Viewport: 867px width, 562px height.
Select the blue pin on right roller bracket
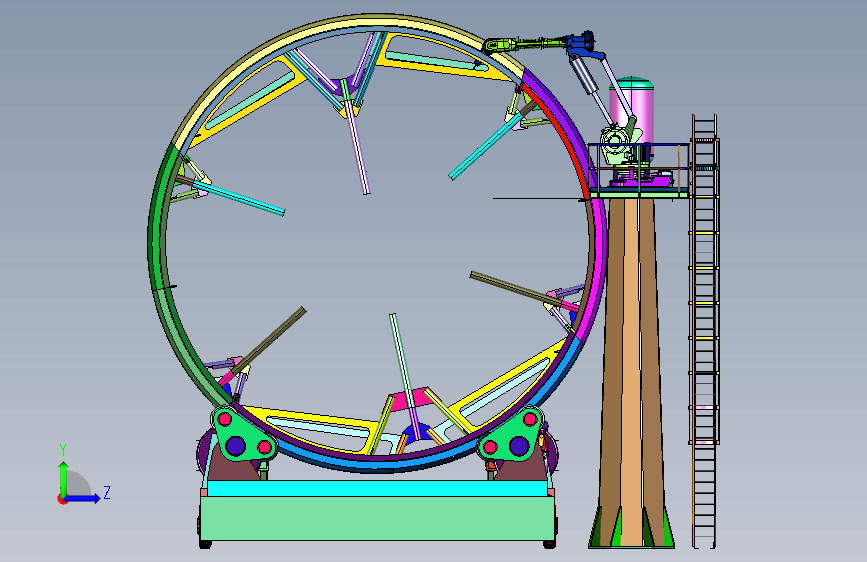519,445
